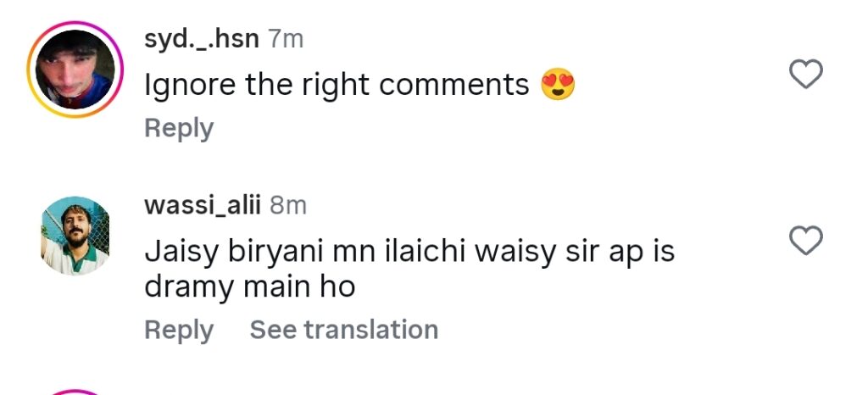Open the syd._.hsn username link
The width and height of the screenshot is (868, 395).
tap(202, 40)
